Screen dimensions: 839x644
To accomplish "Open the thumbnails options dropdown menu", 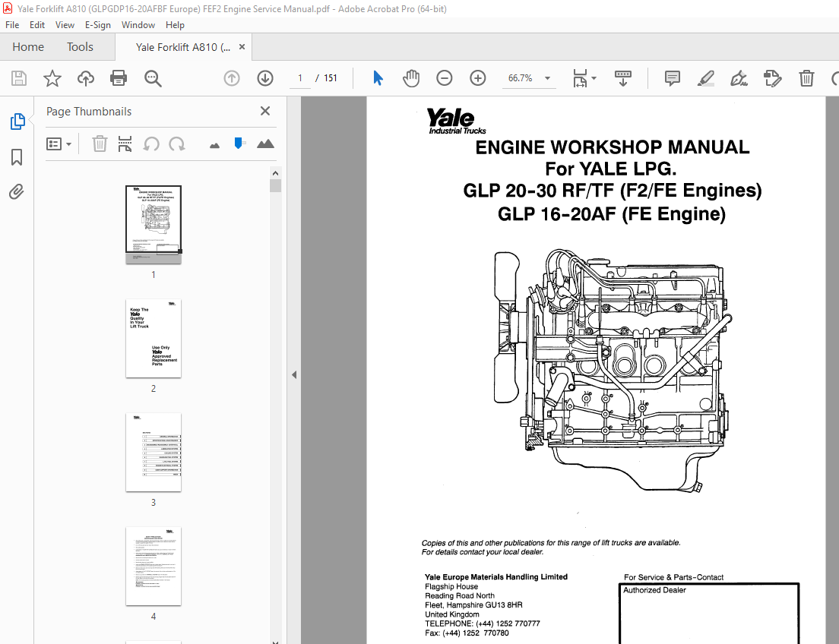I will click(x=59, y=144).
